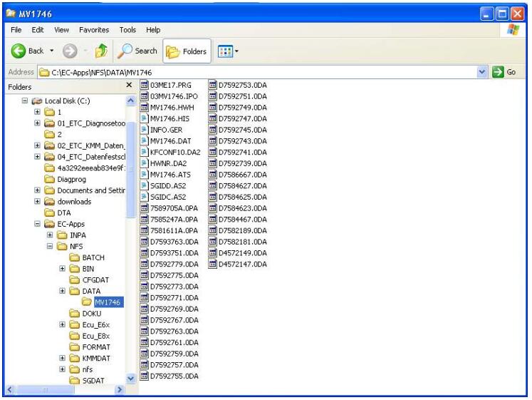The image size is (532, 400).
Task: Open the address bar dropdown arrow
Action: [x=482, y=72]
